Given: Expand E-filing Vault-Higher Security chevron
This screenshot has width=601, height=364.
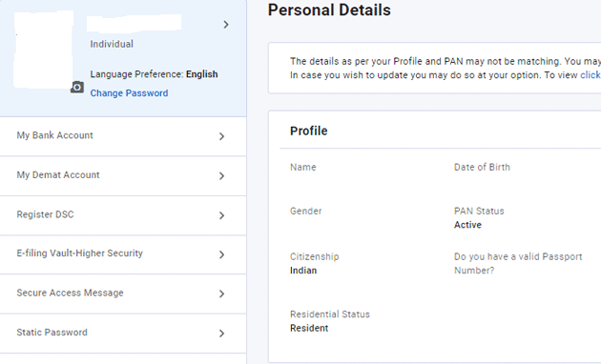Looking at the screenshot, I should tap(221, 254).
